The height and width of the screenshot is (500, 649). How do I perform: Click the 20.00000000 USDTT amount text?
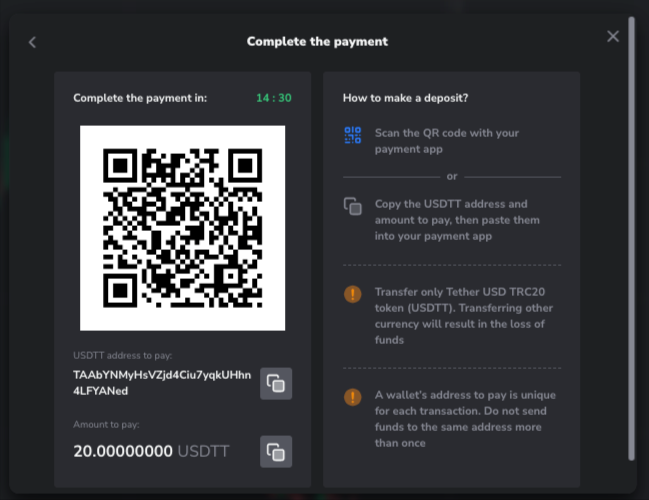[151, 451]
